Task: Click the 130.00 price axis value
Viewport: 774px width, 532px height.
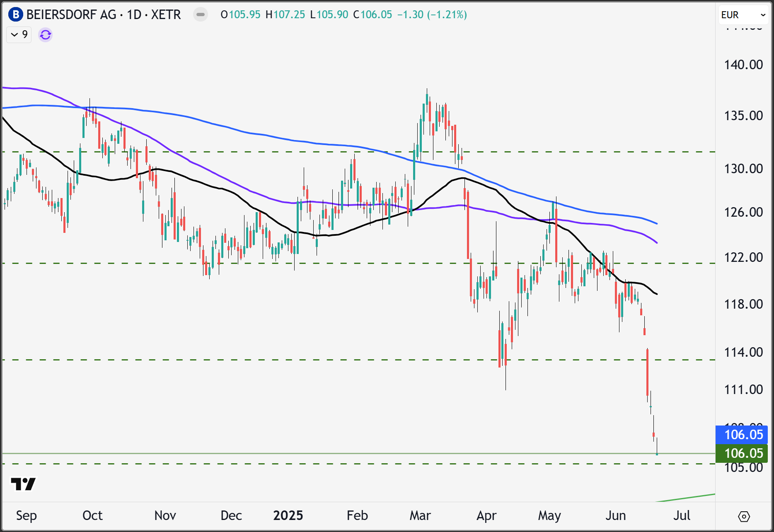Action: (x=743, y=169)
